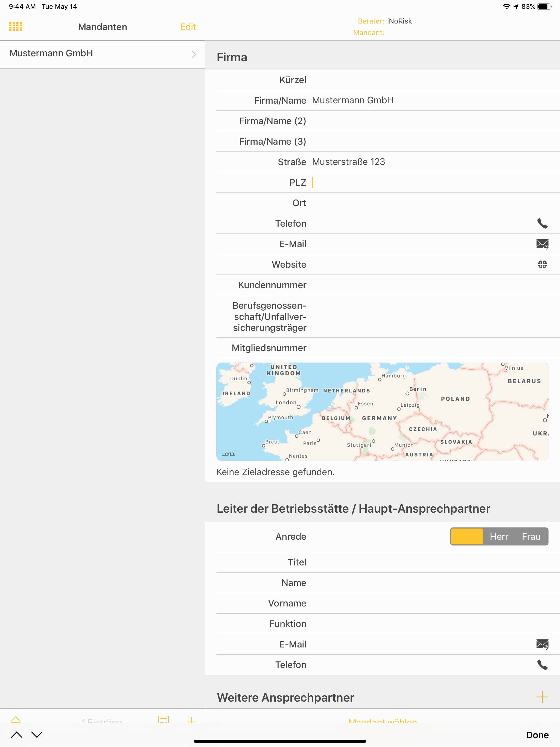Tap Edit in the Mandanten header
Screen dimensions: 560x747
tap(188, 27)
